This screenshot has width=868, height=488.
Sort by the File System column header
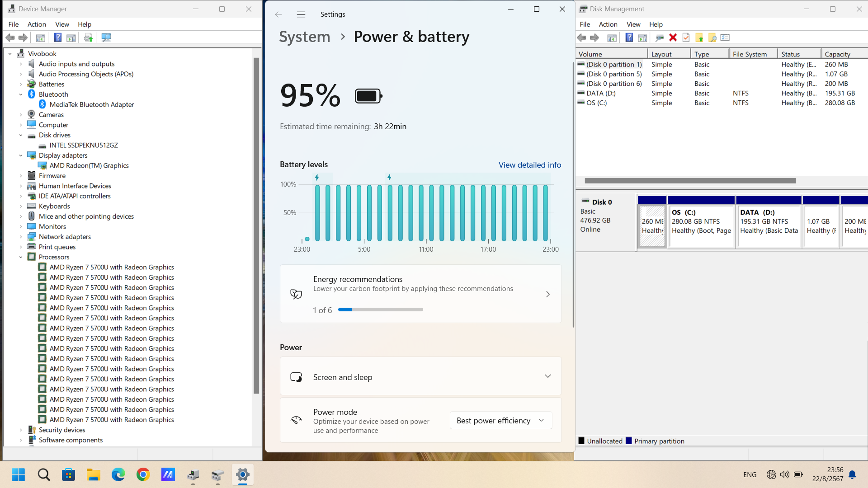[x=753, y=54]
